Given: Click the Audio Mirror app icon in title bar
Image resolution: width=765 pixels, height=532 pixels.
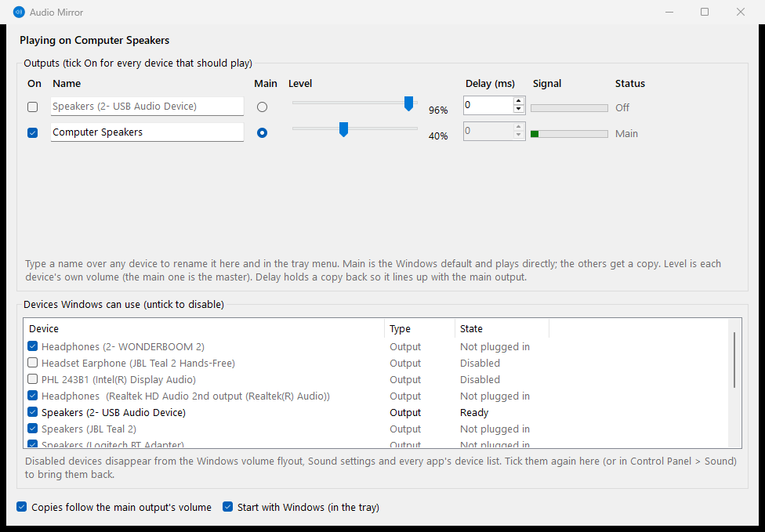Looking at the screenshot, I should tap(19, 13).
